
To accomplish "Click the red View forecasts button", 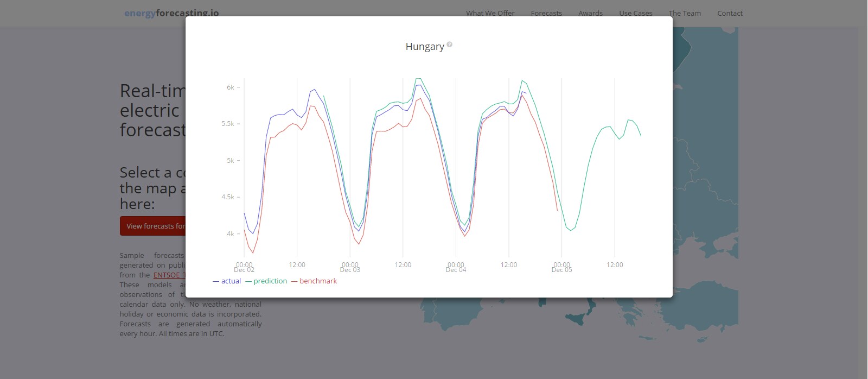I will coord(153,226).
